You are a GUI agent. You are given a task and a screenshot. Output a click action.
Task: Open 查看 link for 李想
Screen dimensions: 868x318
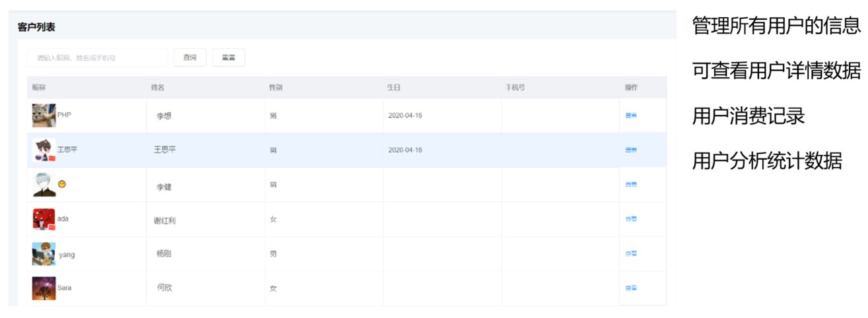tap(631, 115)
